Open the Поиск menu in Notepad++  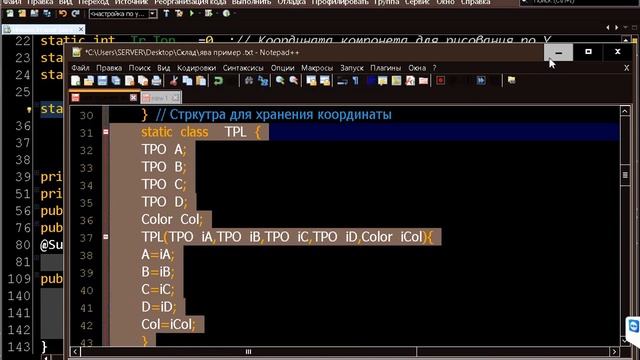pos(140,68)
